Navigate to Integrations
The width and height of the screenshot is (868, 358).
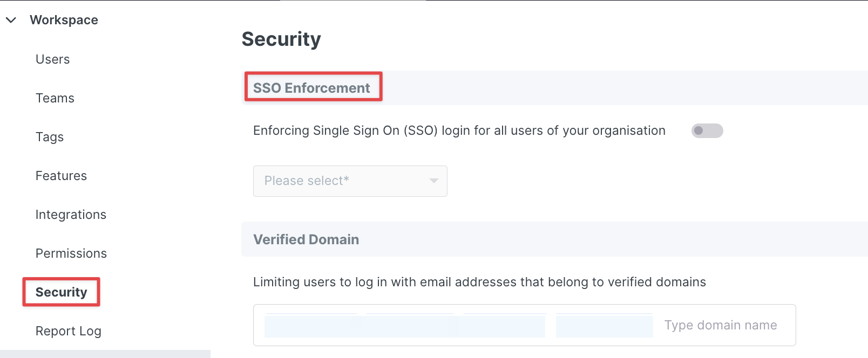71,215
